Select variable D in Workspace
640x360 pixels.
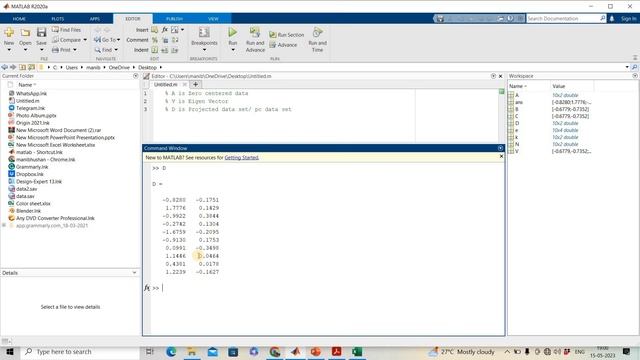[x=517, y=123]
